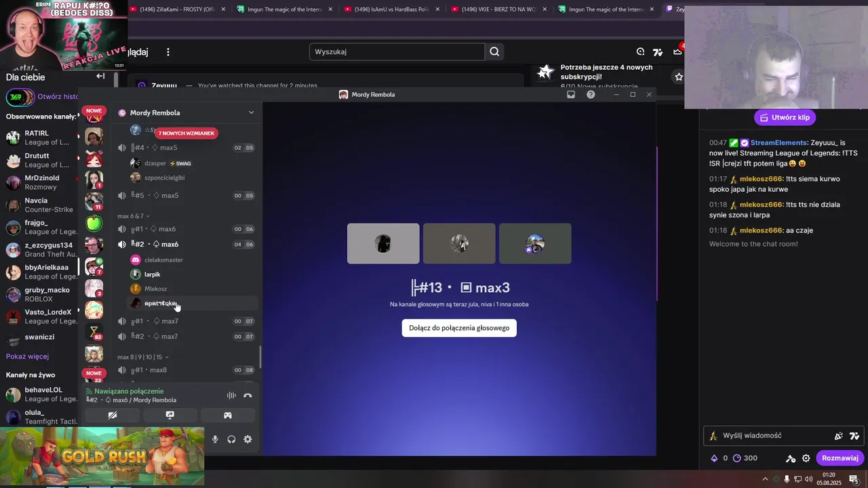868x488 pixels.
Task: Click star favorite icon near subscription goal
Action: (679, 77)
